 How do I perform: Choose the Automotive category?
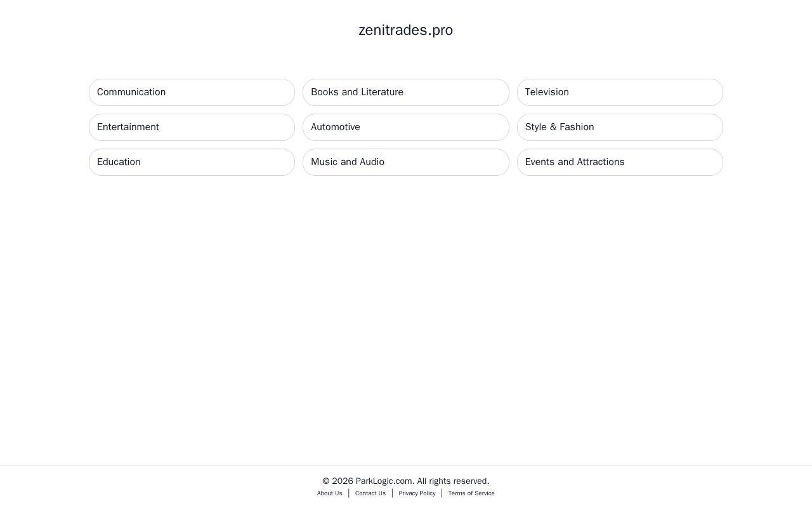(406, 127)
